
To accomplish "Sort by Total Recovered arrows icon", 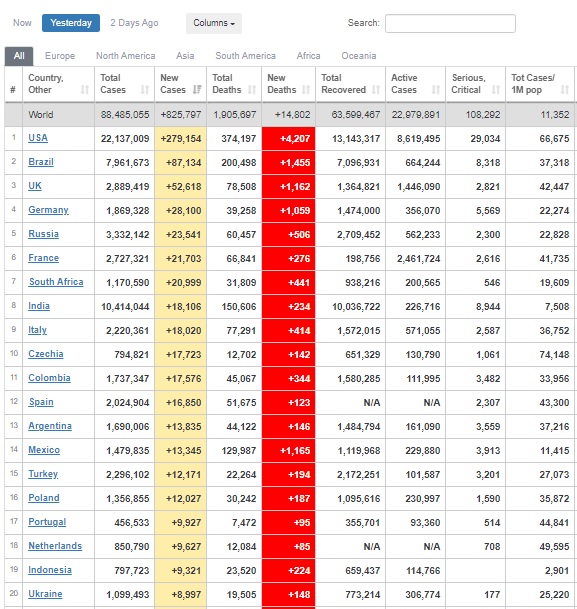I will coord(375,90).
